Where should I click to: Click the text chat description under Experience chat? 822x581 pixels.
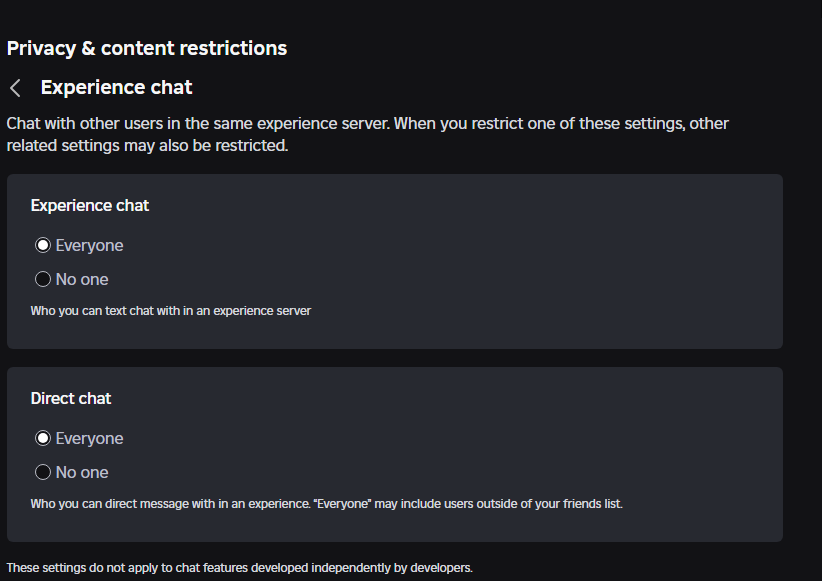coord(171,311)
